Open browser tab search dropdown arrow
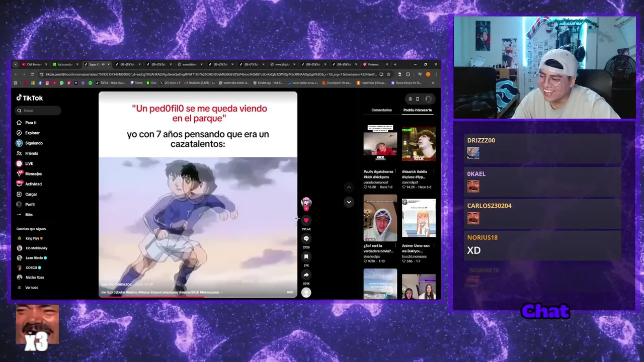Screen dimensions: 644x362 click(x=16, y=64)
